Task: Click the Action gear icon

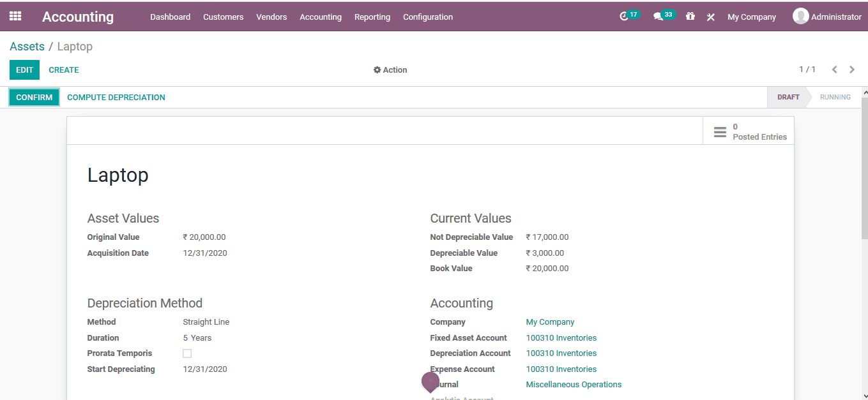Action: pos(377,70)
